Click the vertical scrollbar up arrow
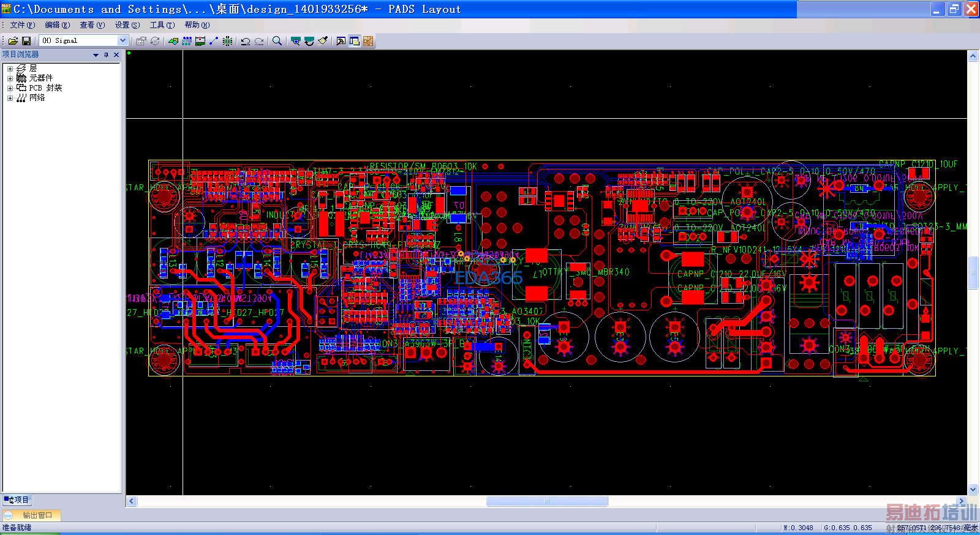 pos(973,56)
